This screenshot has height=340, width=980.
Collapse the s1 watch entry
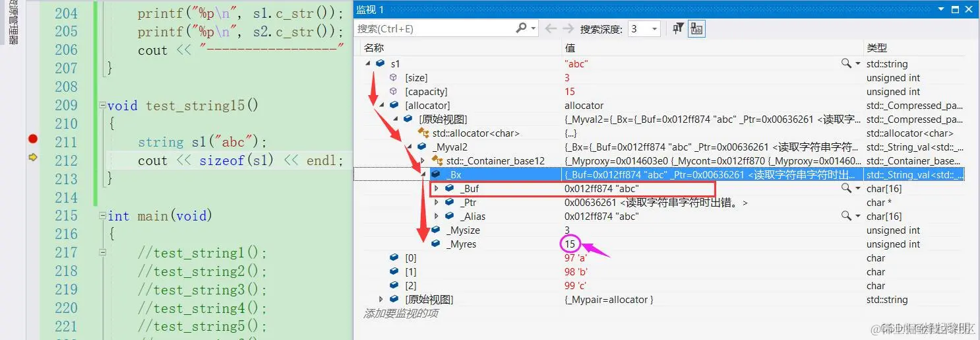(x=368, y=64)
